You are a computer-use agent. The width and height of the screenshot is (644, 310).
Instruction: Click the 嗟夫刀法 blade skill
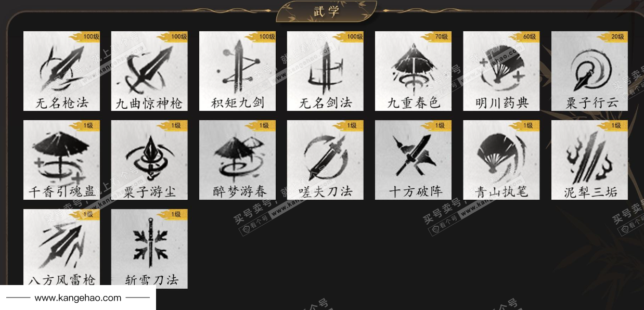tap(325, 160)
